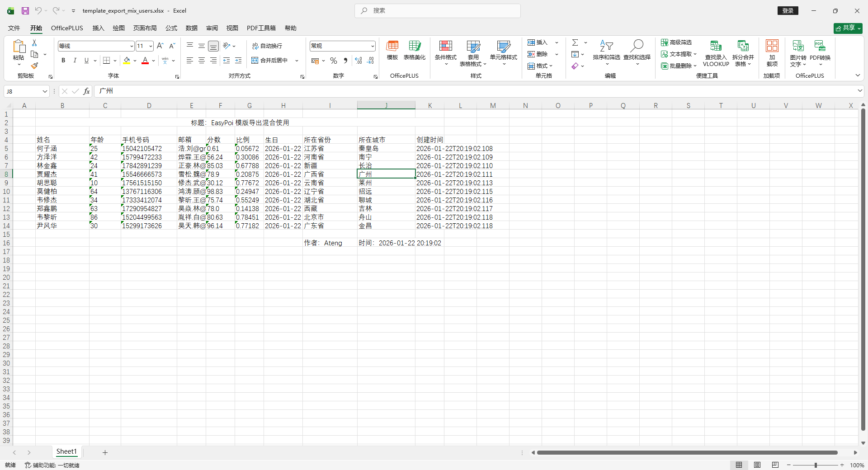Click the AutoSum sigma icon
868x470 pixels.
click(x=575, y=42)
